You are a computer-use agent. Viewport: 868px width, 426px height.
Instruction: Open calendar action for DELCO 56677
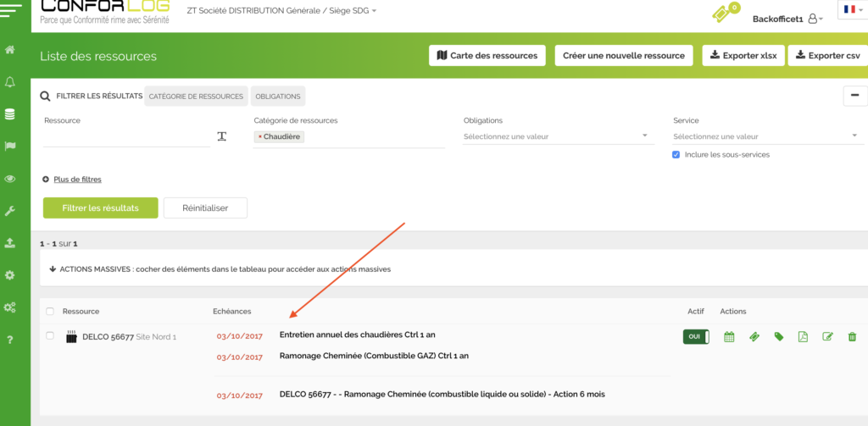pyautogui.click(x=729, y=337)
